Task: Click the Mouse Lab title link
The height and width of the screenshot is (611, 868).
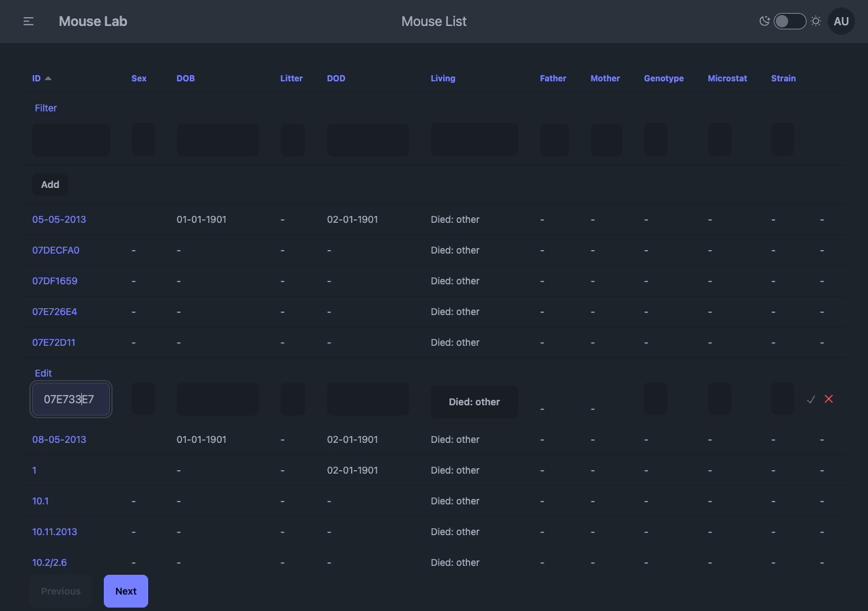Action: [x=93, y=21]
